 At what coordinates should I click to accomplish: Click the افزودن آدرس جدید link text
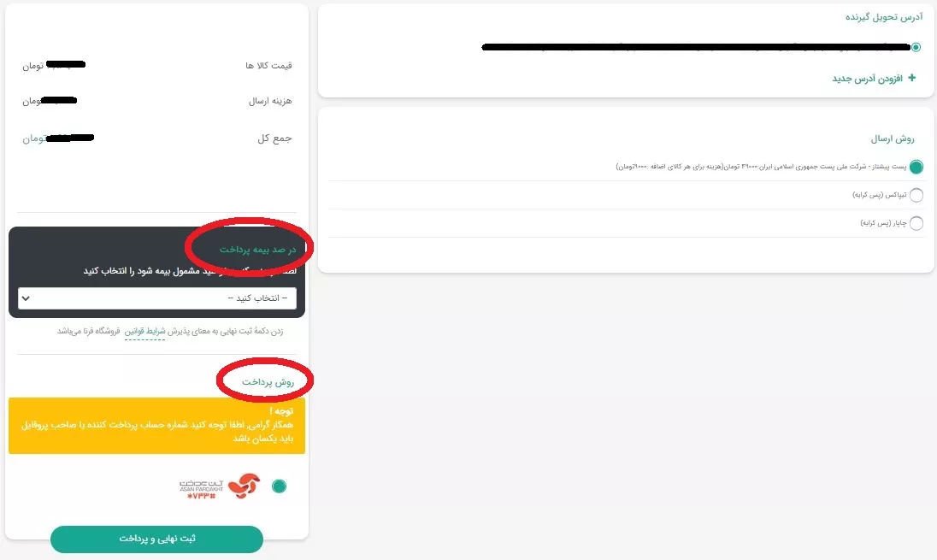tap(867, 79)
